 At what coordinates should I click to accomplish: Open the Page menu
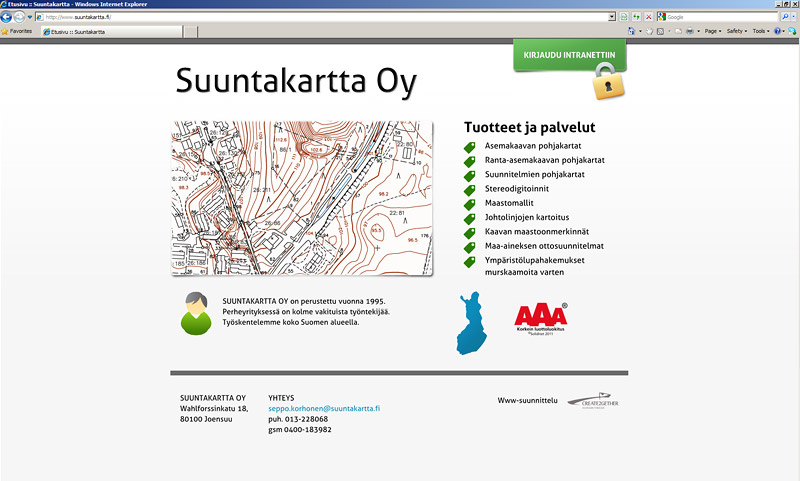pos(713,31)
